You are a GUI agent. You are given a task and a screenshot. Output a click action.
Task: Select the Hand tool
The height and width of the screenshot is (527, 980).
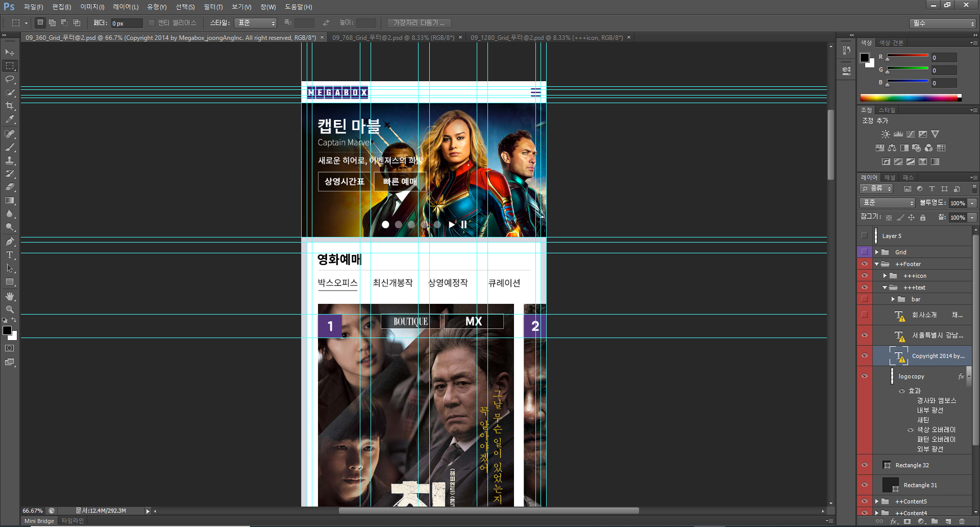point(10,296)
